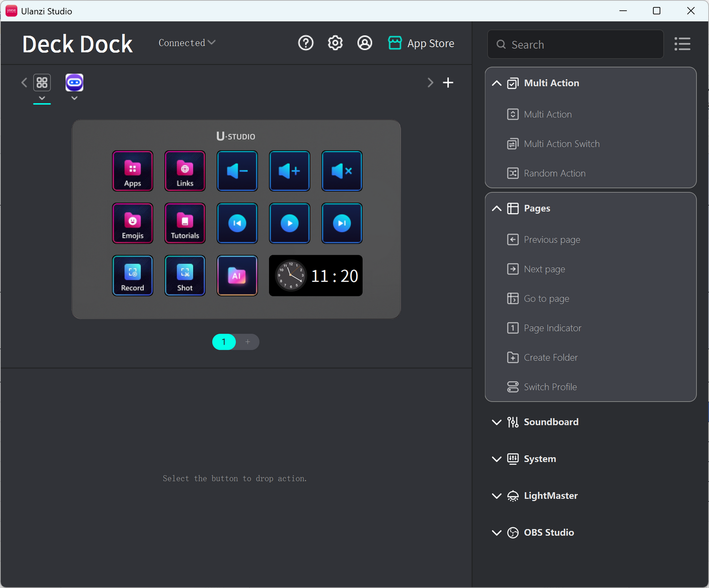Click the volume up key on deck
The width and height of the screenshot is (709, 588).
coord(289,171)
